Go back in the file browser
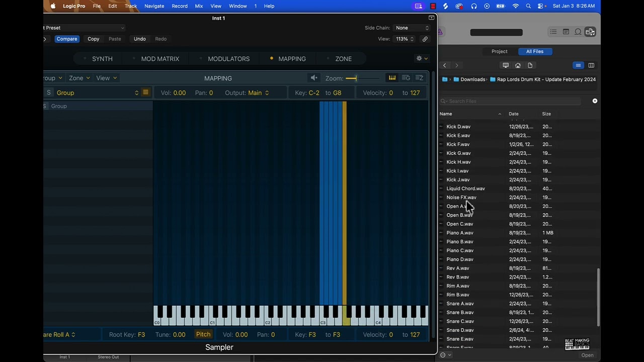 point(445,65)
